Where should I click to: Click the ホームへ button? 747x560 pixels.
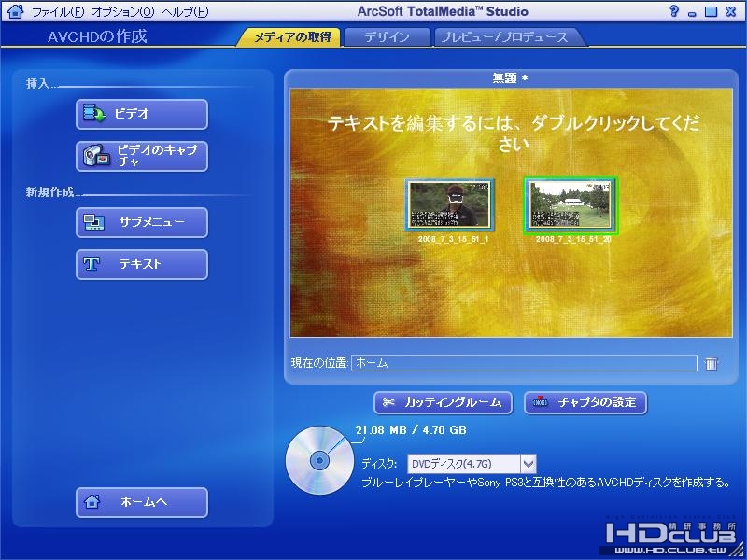(x=142, y=502)
